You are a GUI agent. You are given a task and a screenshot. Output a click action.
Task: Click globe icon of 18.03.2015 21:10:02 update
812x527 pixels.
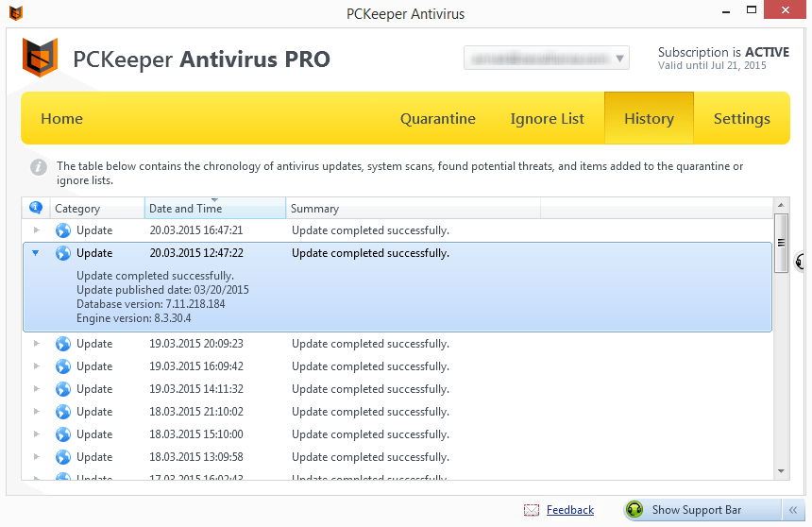click(x=63, y=412)
